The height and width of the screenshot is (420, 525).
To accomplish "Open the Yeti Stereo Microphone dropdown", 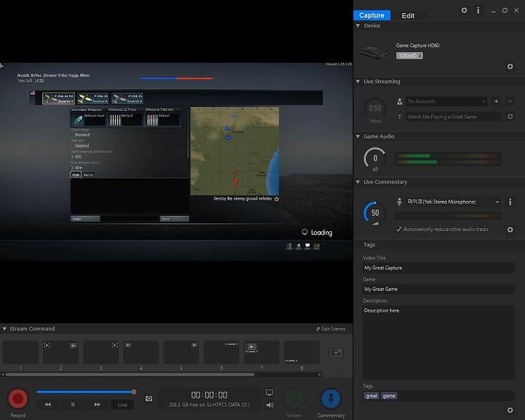I will (454, 202).
